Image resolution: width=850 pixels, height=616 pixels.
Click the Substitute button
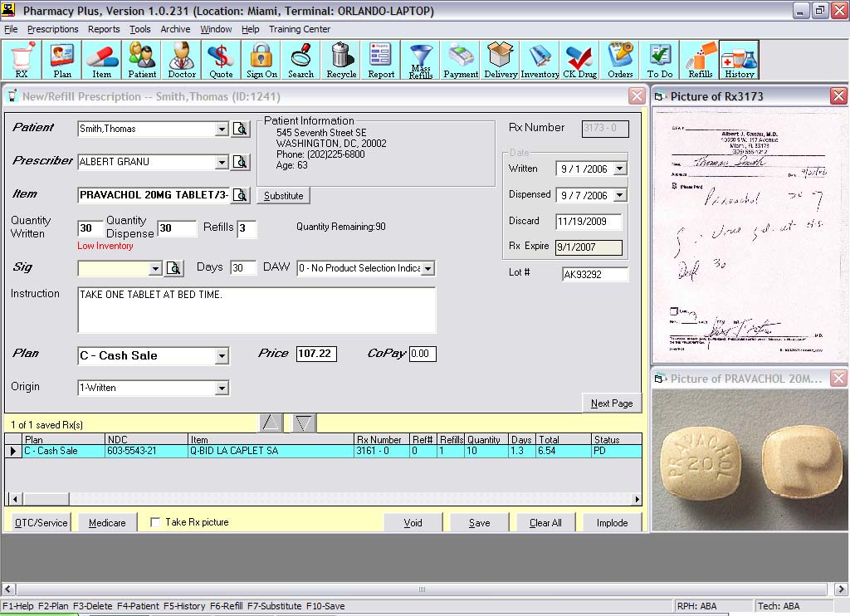(284, 196)
